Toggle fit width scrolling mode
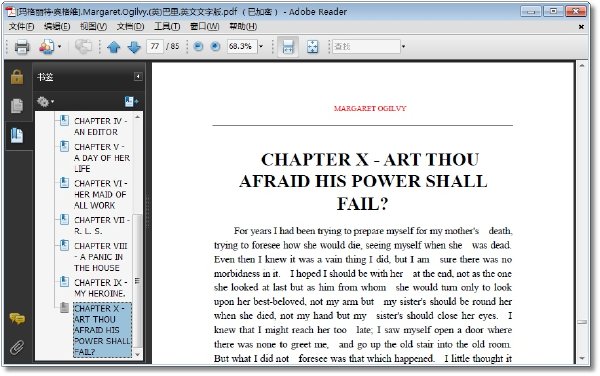 click(288, 47)
